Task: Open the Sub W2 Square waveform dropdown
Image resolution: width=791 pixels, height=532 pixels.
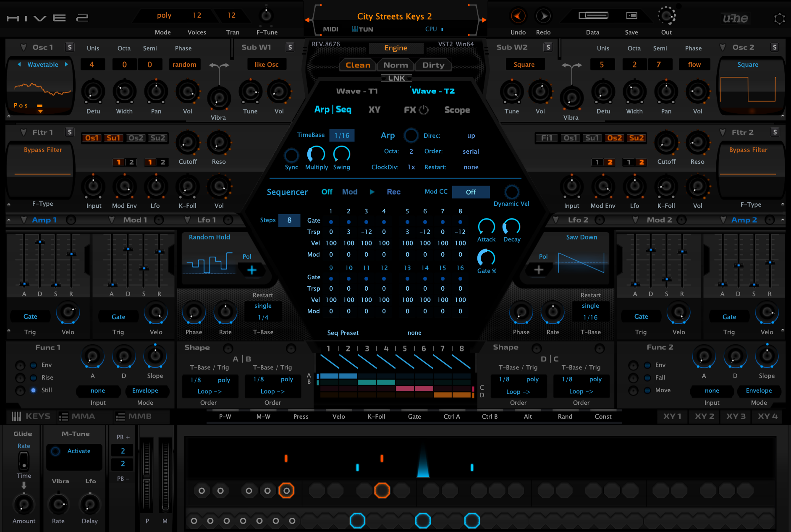Action: (x=524, y=65)
